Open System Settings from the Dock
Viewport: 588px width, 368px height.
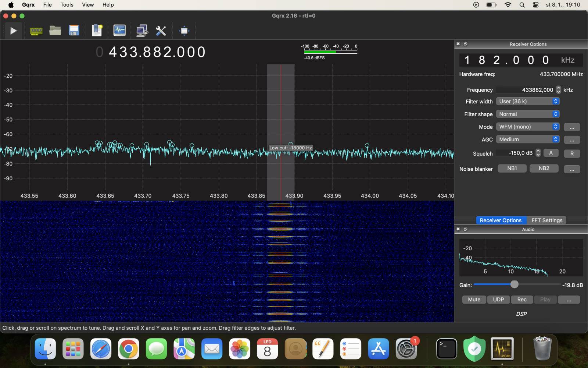coord(406,348)
